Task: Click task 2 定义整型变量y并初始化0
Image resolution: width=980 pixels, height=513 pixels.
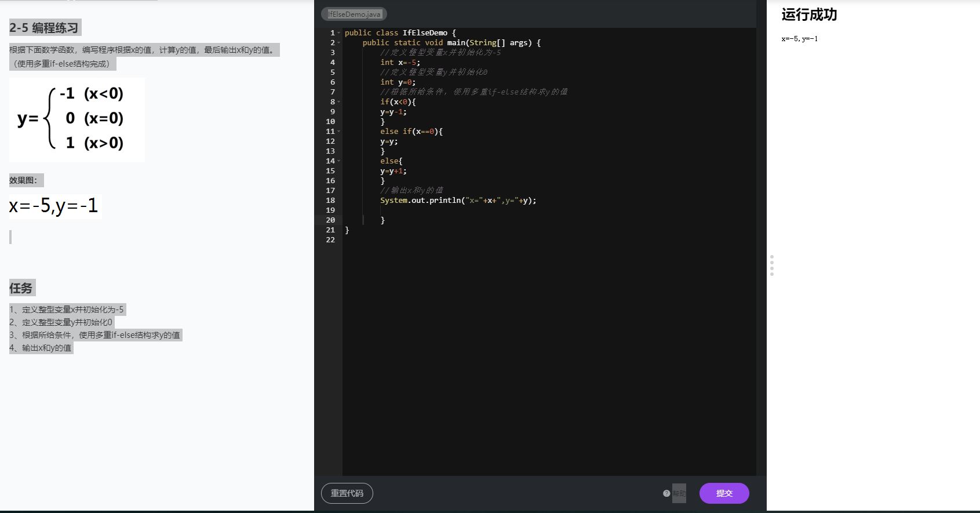Action: [x=61, y=322]
